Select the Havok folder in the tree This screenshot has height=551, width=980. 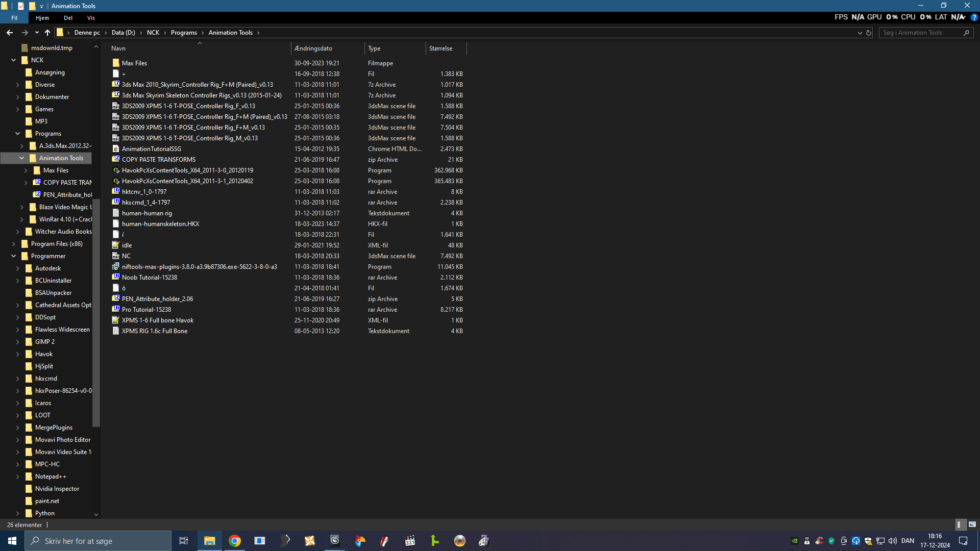click(44, 354)
